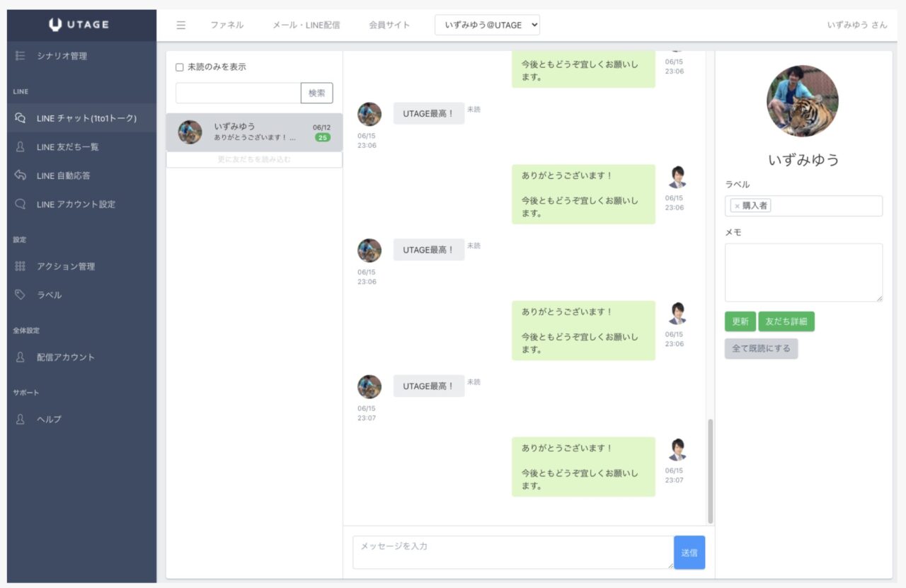Image resolution: width=906 pixels, height=588 pixels.
Task: Click the シナリオ管理 list icon
Action: pyautogui.click(x=21, y=55)
